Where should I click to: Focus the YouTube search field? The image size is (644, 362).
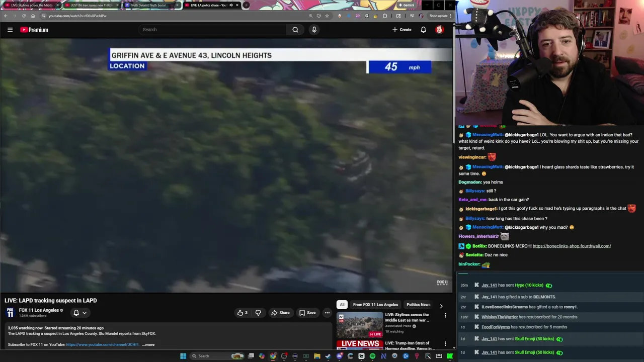tap(212, 30)
